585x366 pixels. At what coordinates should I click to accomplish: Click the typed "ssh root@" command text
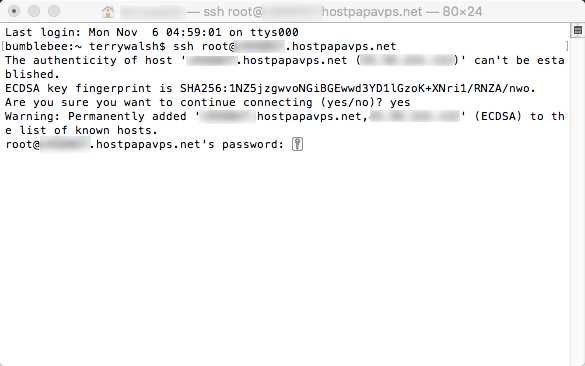(x=204, y=47)
